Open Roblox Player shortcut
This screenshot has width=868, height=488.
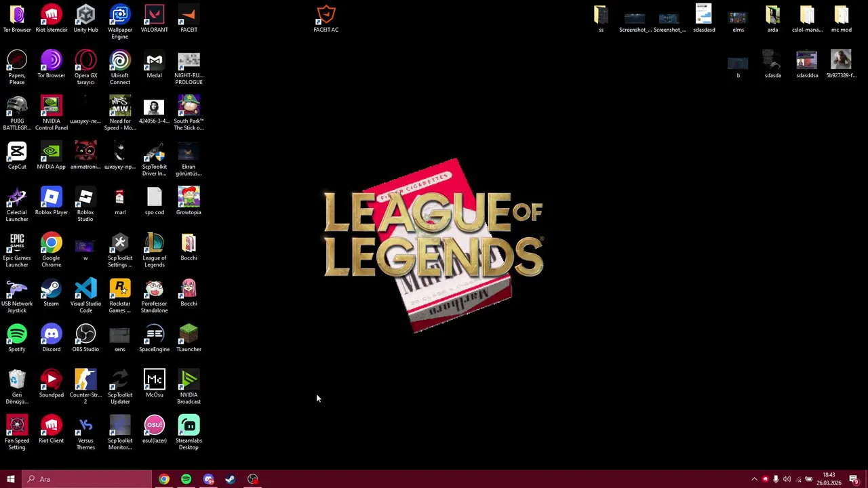[x=52, y=201]
